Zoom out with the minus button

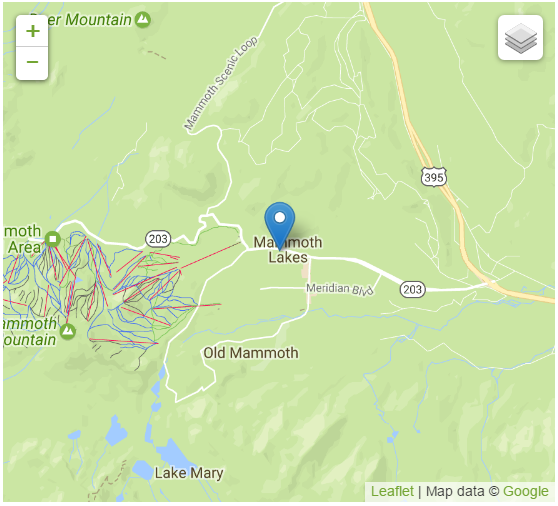point(32,63)
